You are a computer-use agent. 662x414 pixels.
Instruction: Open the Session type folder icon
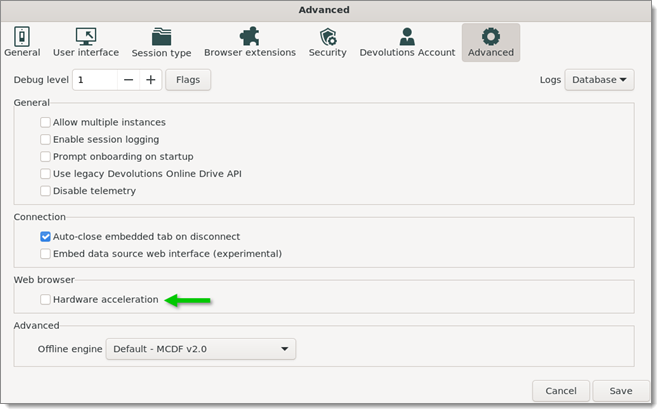(x=161, y=37)
